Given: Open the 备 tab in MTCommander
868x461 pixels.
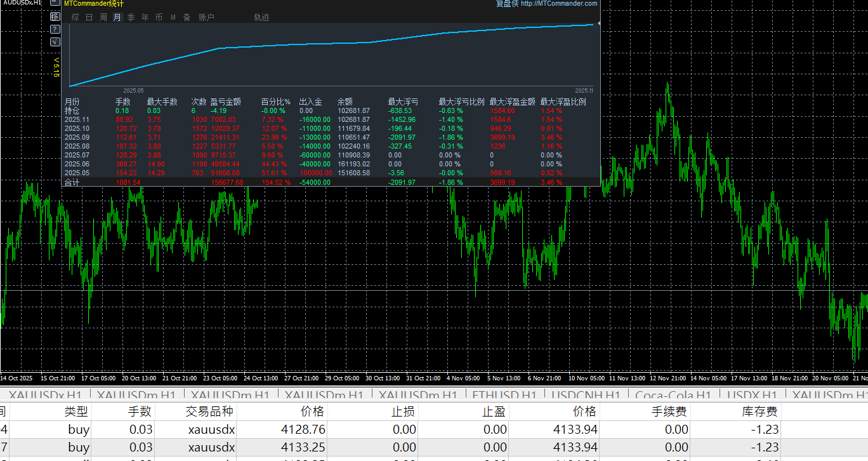Looking at the screenshot, I should 187,17.
